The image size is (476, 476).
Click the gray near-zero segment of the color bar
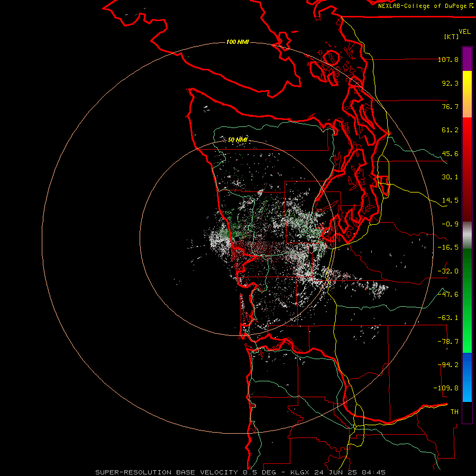pos(467,235)
